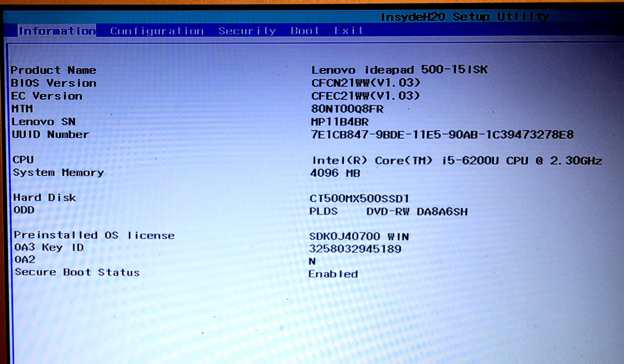624x364 pixels.
Task: Select the OA2 value N
Action: (x=312, y=261)
